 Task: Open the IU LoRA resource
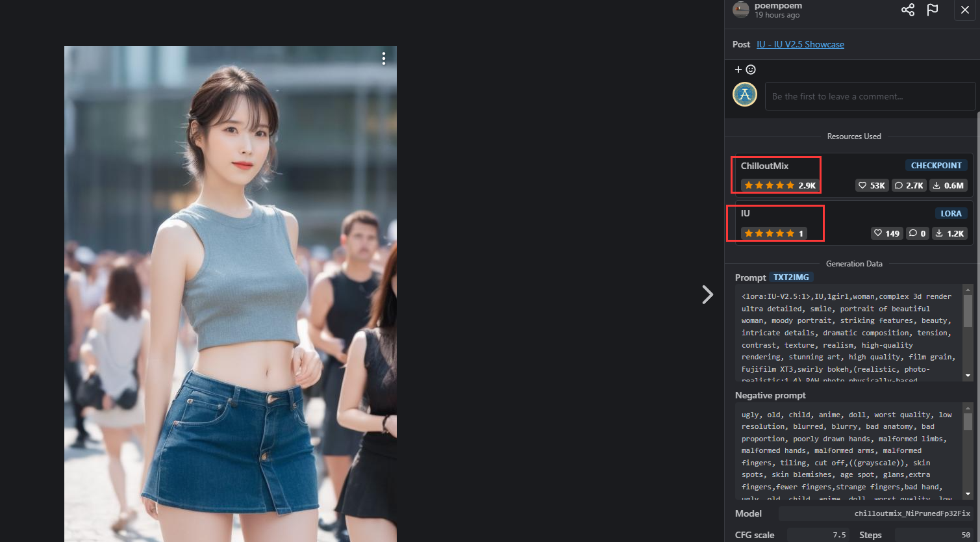point(746,213)
